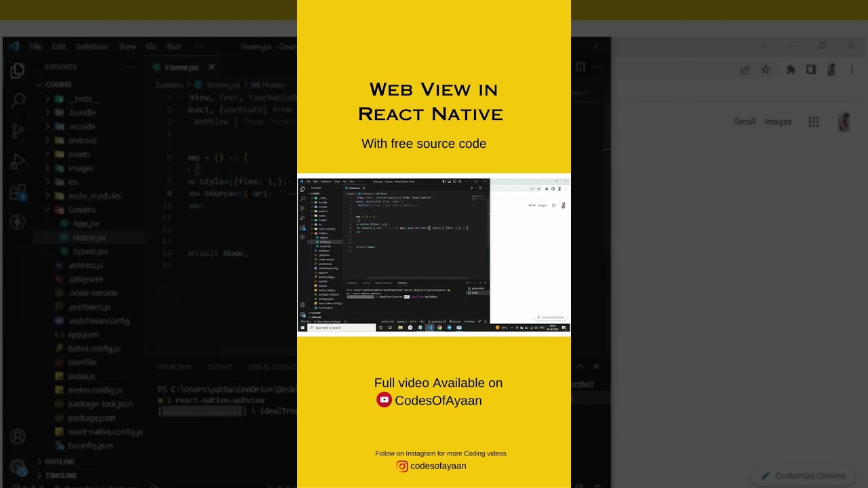Switch to the OUTPUT panel tab
Viewport: 868px width, 488px height.
pos(366,283)
